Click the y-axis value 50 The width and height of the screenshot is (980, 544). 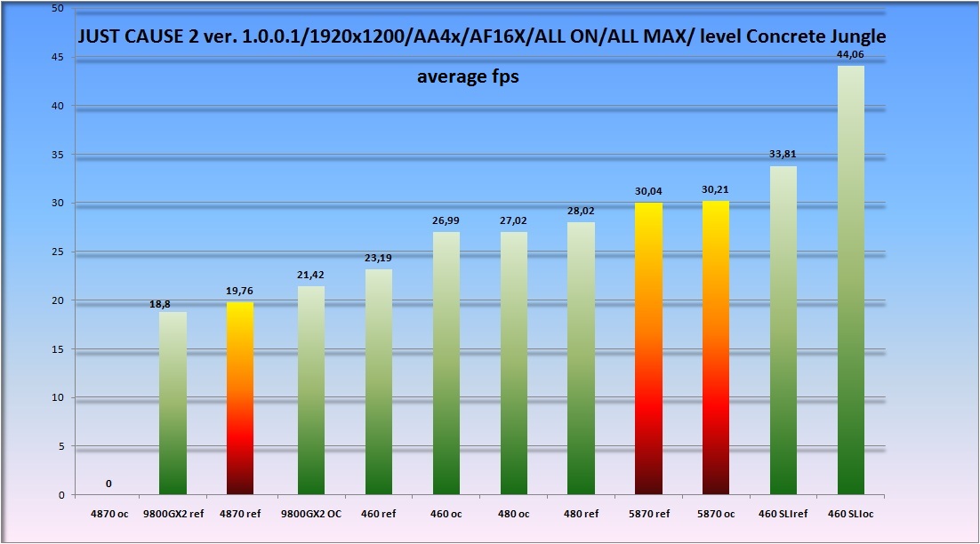click(58, 9)
